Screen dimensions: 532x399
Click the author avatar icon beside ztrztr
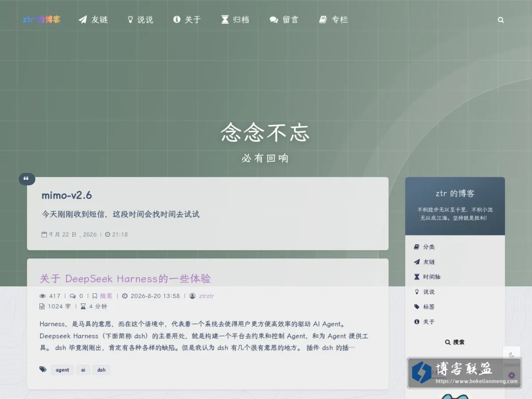[192, 296]
